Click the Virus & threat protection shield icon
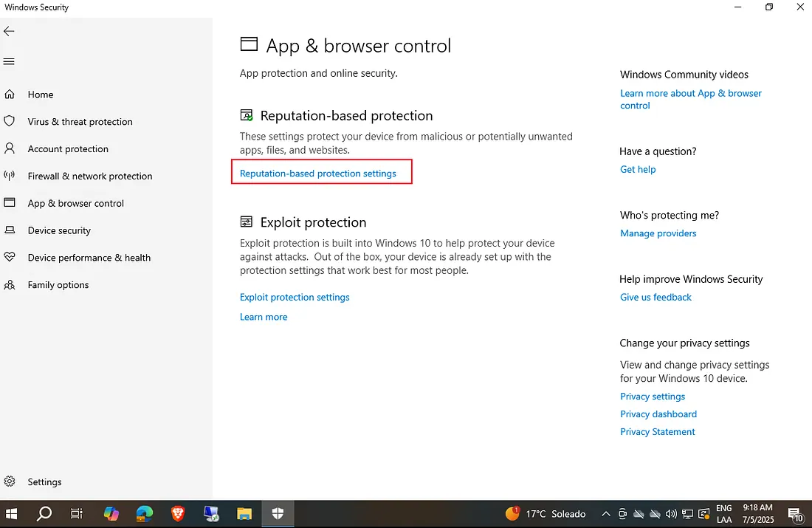812x528 pixels. coord(10,121)
